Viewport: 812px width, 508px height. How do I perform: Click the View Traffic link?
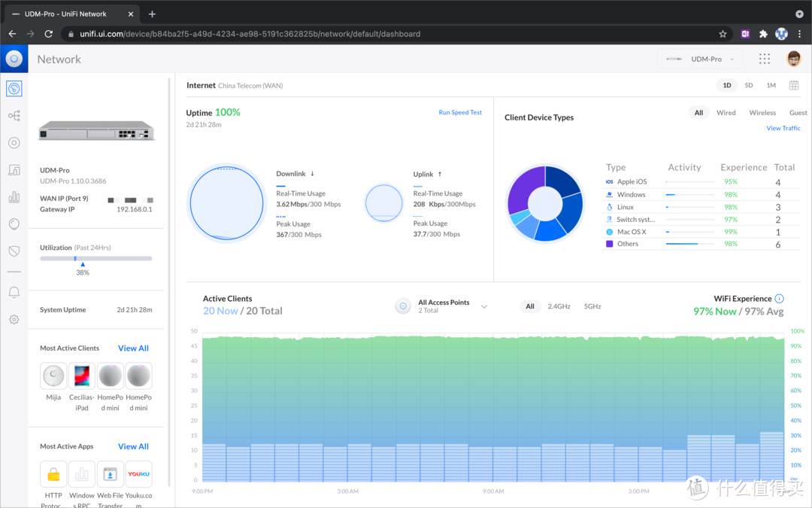click(x=783, y=128)
